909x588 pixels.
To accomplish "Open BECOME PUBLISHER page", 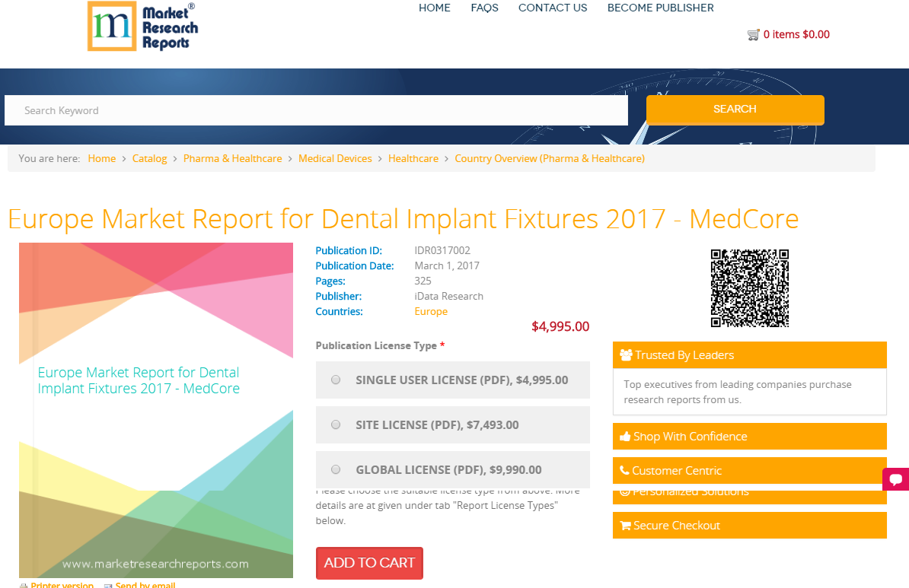I will 660,8.
